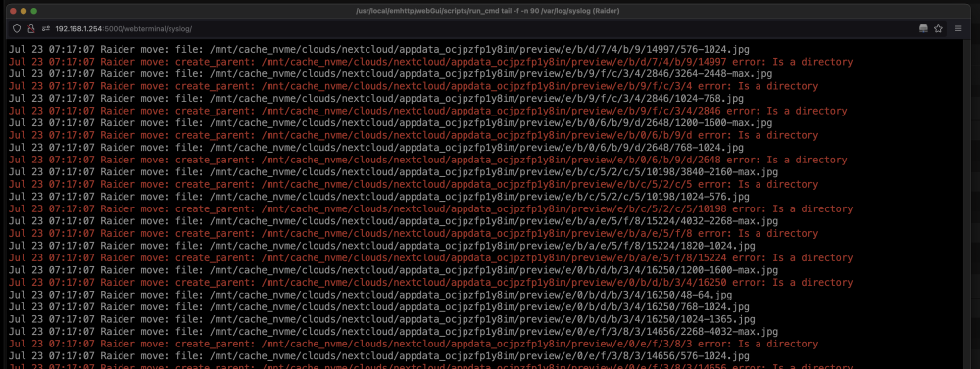Maximize the window using the green button
Viewport: 980px width, 369px height.
pos(34,11)
